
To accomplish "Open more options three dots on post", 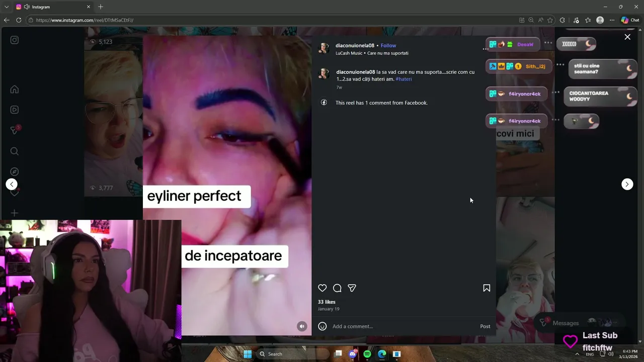I will coord(486,49).
